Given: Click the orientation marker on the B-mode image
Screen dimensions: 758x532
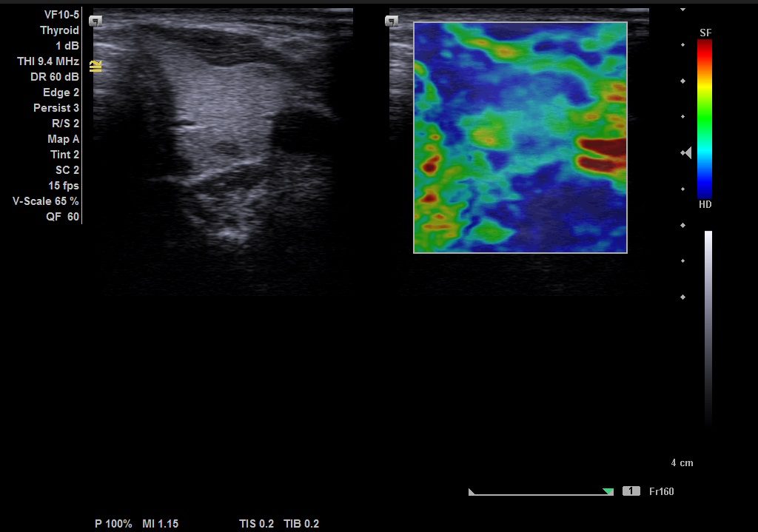Looking at the screenshot, I should 95,21.
